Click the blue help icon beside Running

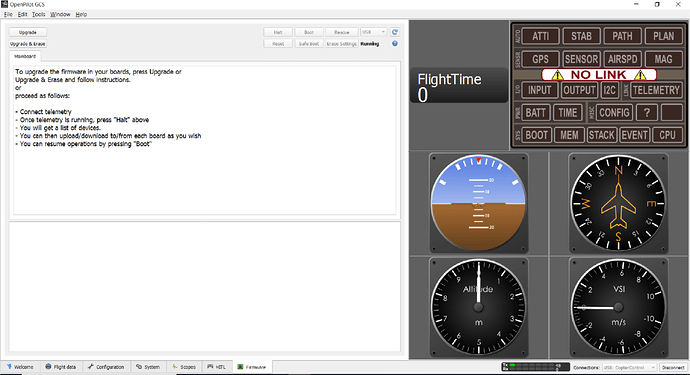pos(395,44)
